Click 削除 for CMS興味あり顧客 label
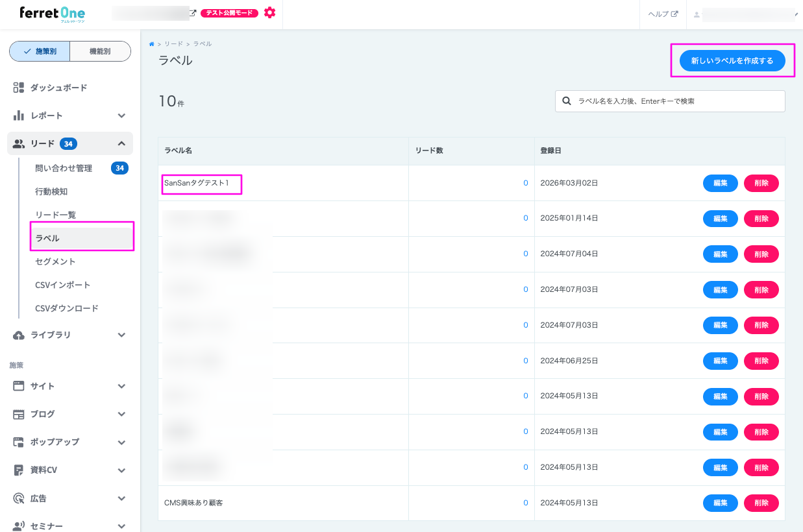 [761, 503]
